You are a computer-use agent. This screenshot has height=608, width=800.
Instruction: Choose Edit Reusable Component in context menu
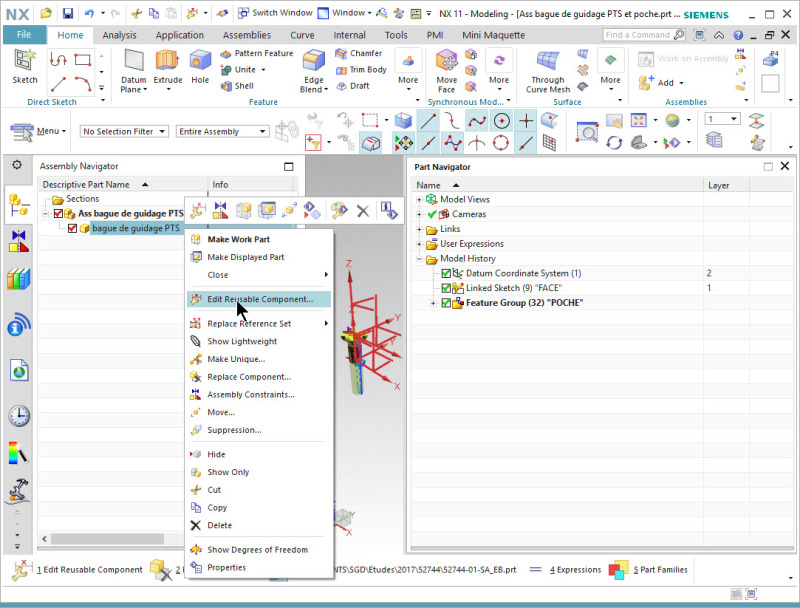click(259, 299)
